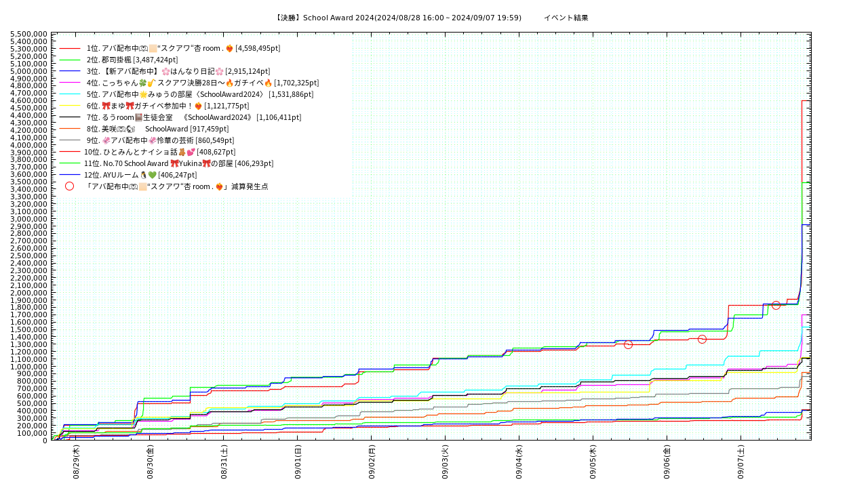
Task: Click the 1,000,000 value on the y-axis
Action: [30, 367]
